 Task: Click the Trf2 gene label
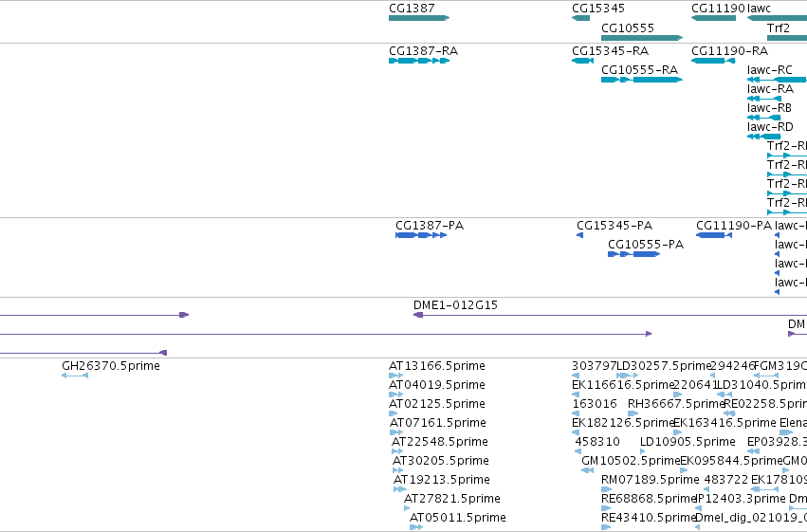(778, 28)
